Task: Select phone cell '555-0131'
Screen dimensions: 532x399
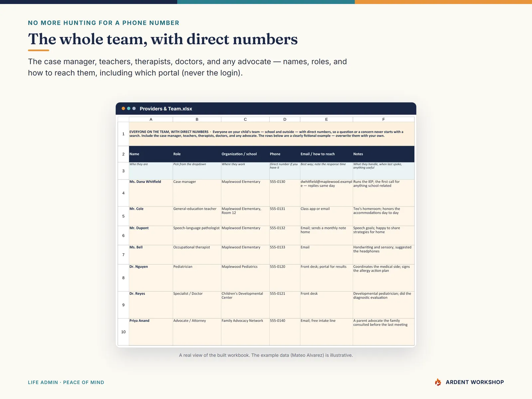Action: click(x=285, y=216)
